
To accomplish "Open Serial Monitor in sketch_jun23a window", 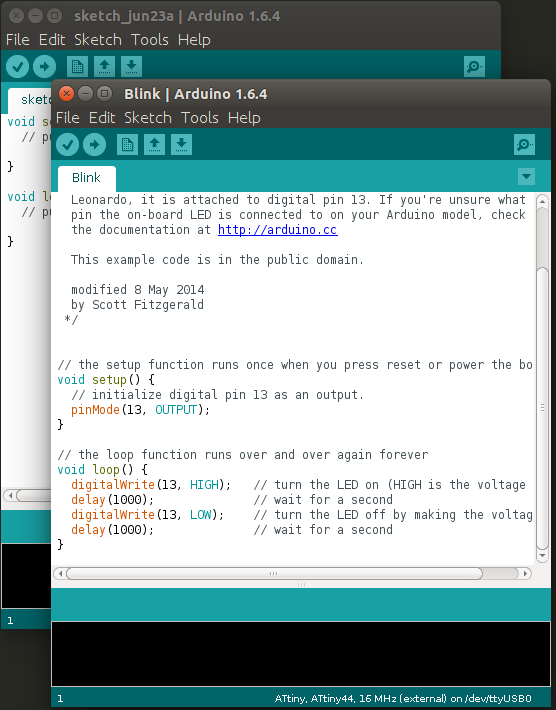I will click(x=475, y=67).
